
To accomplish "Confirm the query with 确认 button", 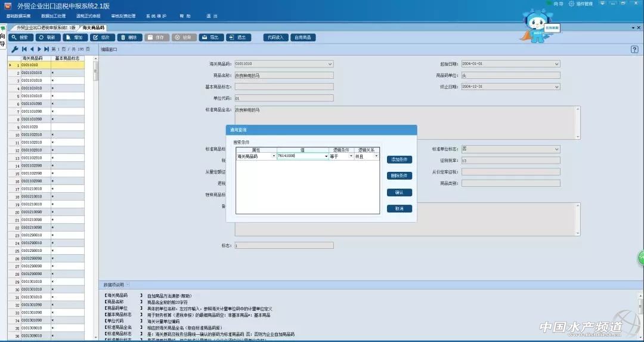I will pos(399,192).
